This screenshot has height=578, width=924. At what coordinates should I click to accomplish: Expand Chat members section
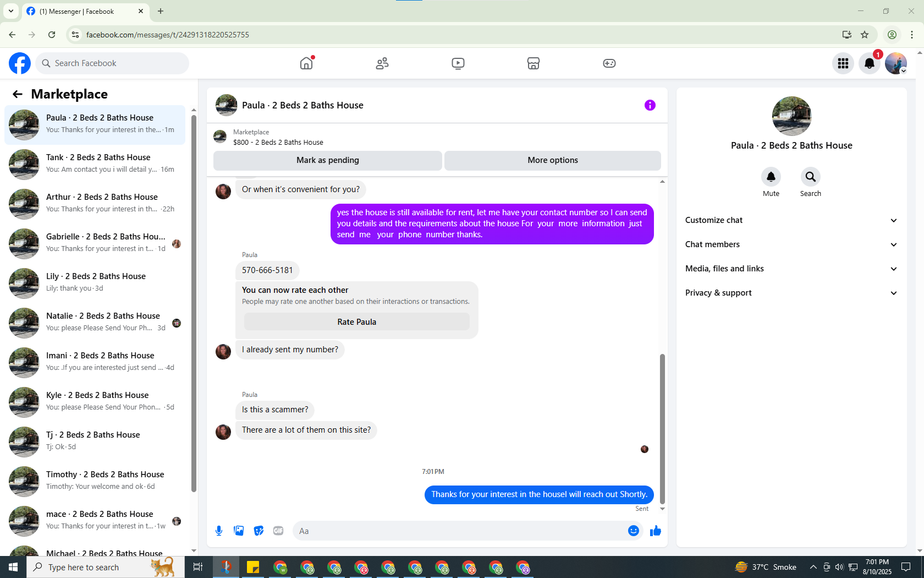[x=791, y=244]
